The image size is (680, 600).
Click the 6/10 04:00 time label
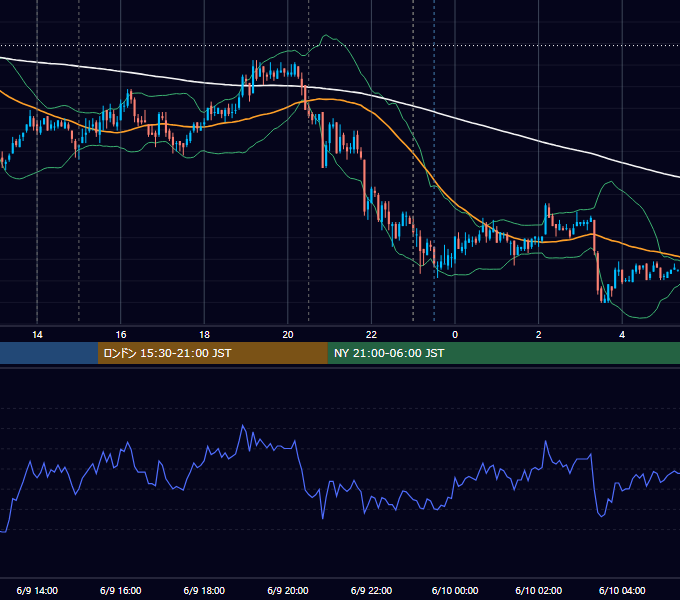(x=622, y=590)
